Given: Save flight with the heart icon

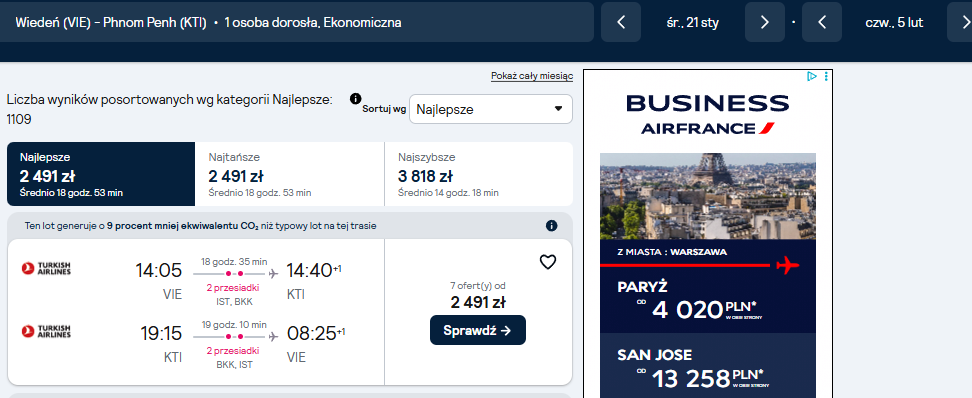Looking at the screenshot, I should (548, 262).
